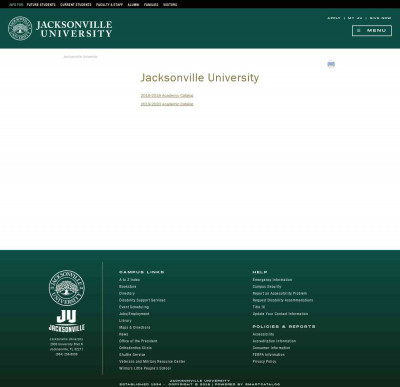The width and height of the screenshot is (400, 387).
Task: Open the hamburger MENU button
Action: 372,30
